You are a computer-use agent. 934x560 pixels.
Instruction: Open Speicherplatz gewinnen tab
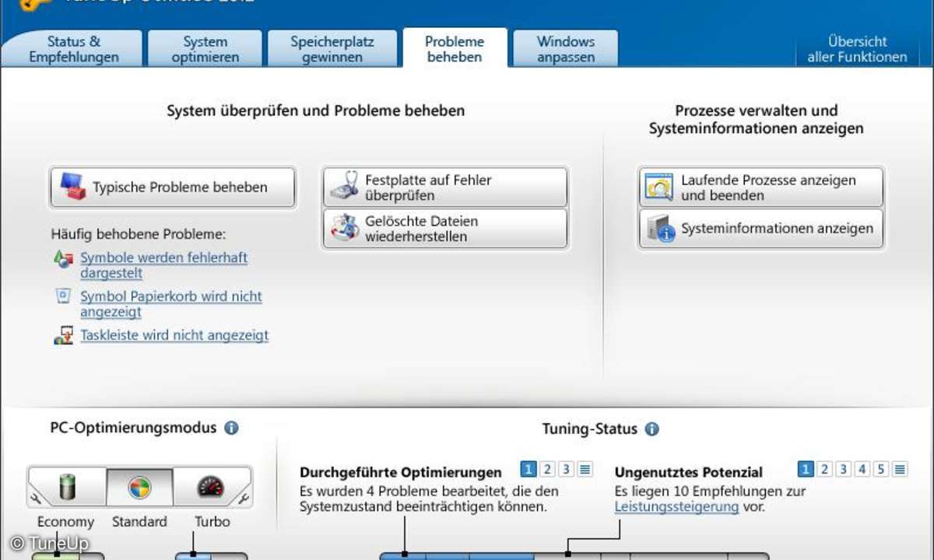(x=332, y=49)
